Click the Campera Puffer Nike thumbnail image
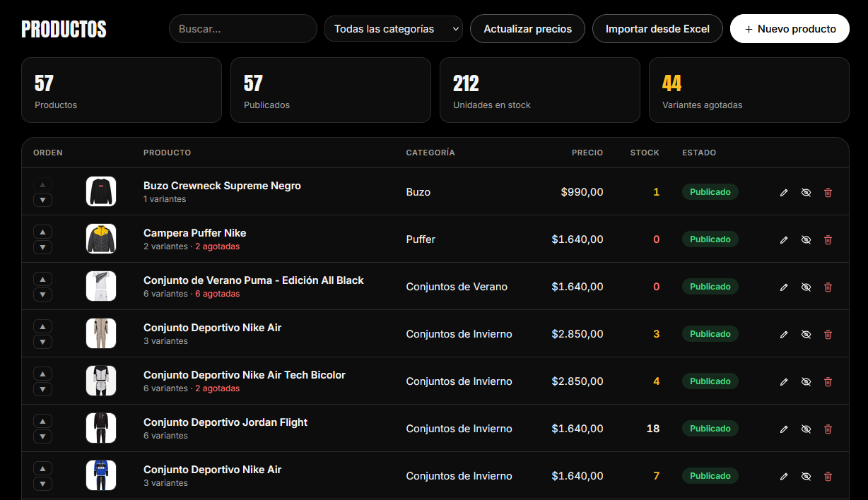This screenshot has height=500, width=868. [101, 239]
